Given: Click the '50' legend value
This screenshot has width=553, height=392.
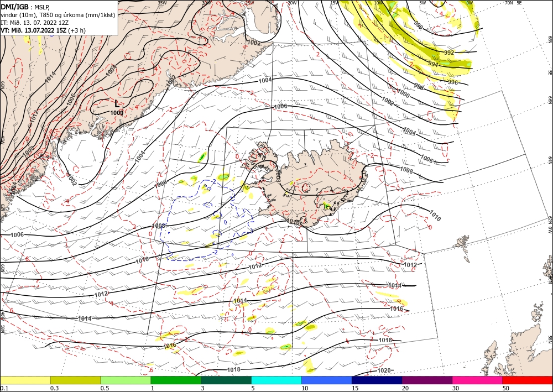Looking at the screenshot, I should click(x=506, y=388).
